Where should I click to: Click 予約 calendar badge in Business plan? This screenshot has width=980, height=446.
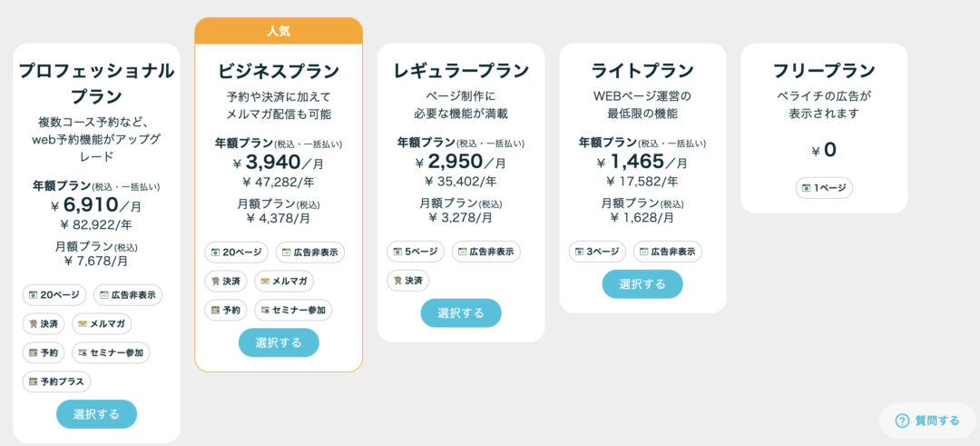click(x=226, y=310)
